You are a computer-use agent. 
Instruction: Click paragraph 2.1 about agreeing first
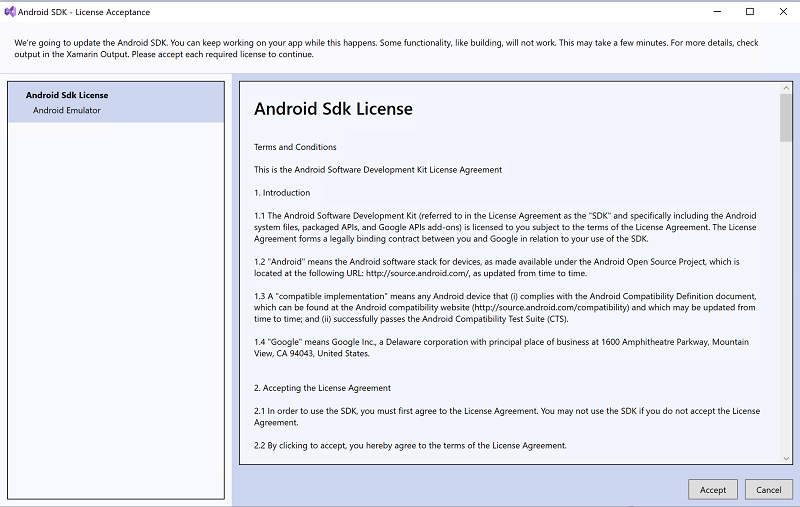click(x=507, y=417)
